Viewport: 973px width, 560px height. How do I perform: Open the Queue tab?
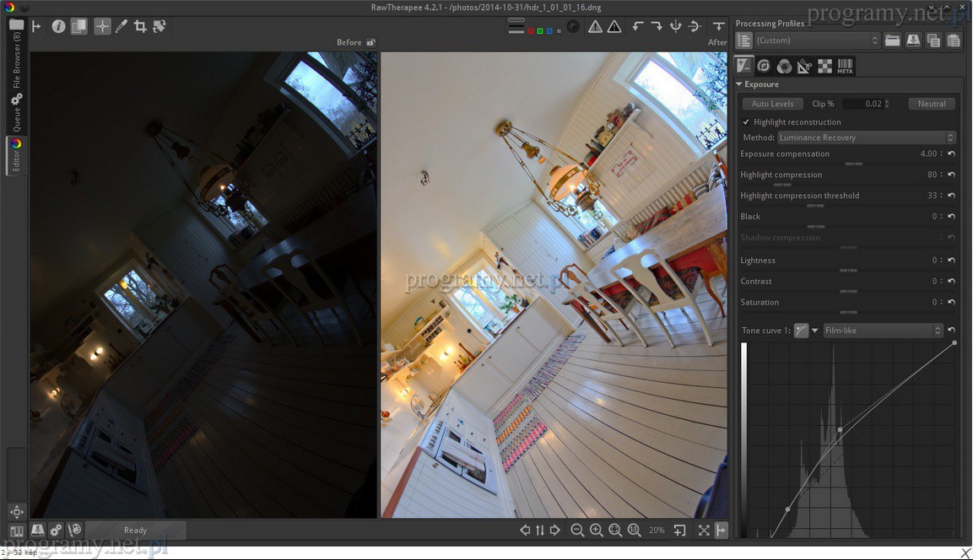tap(17, 113)
